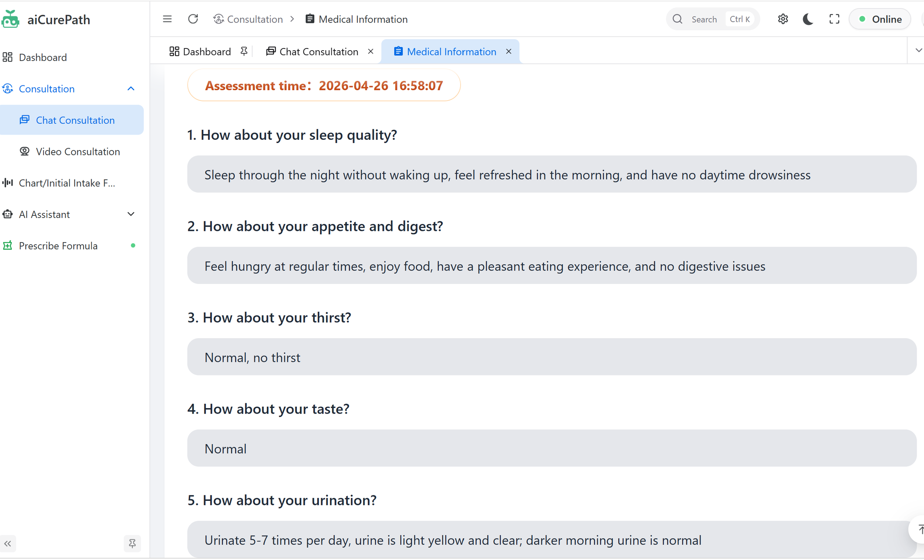Click the sidebar Chat Consultation icon
The image size is (924, 560).
[24, 120]
